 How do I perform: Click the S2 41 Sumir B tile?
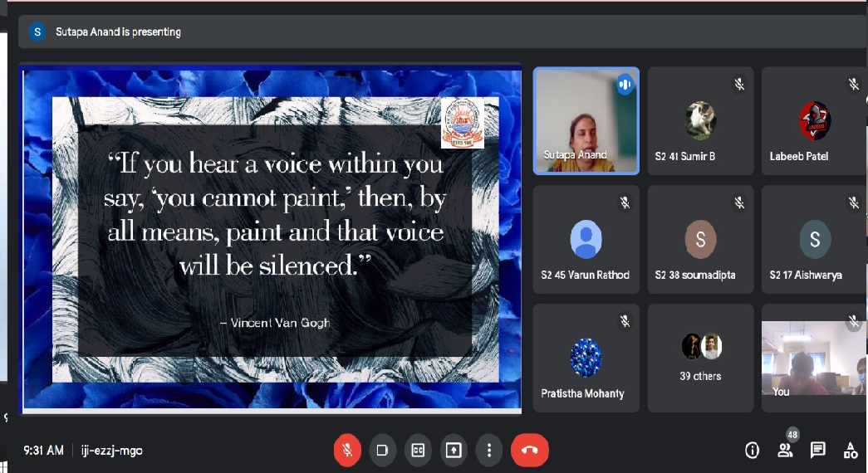(x=700, y=121)
